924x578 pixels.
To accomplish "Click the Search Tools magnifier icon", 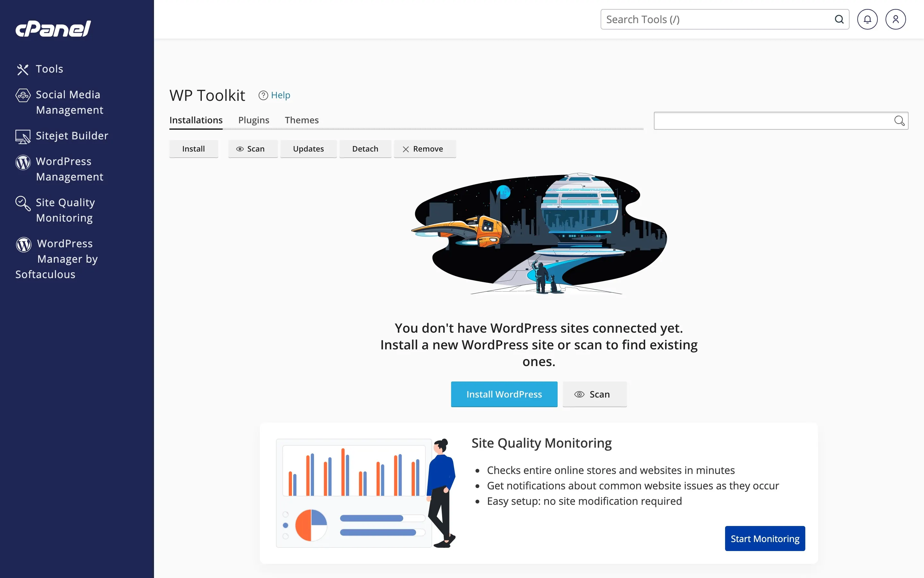I will click(839, 19).
